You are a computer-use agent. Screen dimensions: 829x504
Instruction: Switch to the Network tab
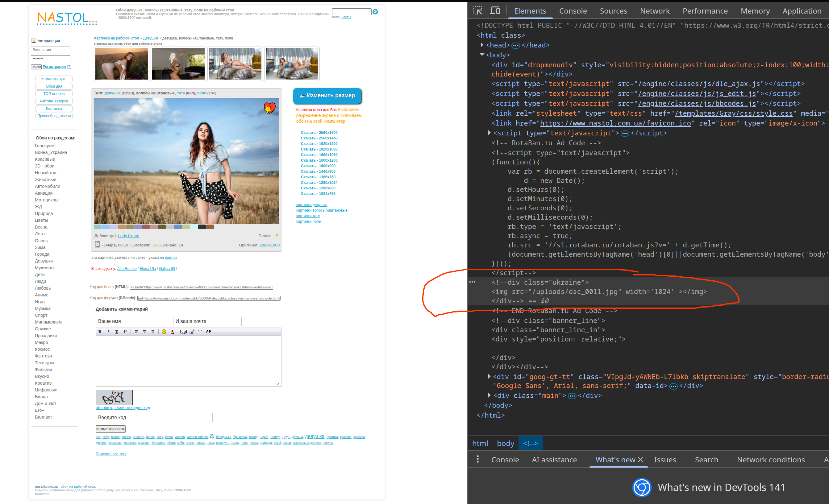[x=654, y=11]
